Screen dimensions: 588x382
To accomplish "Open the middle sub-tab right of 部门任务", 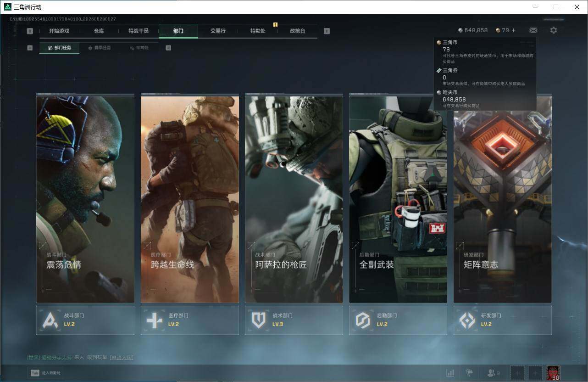I will point(99,48).
